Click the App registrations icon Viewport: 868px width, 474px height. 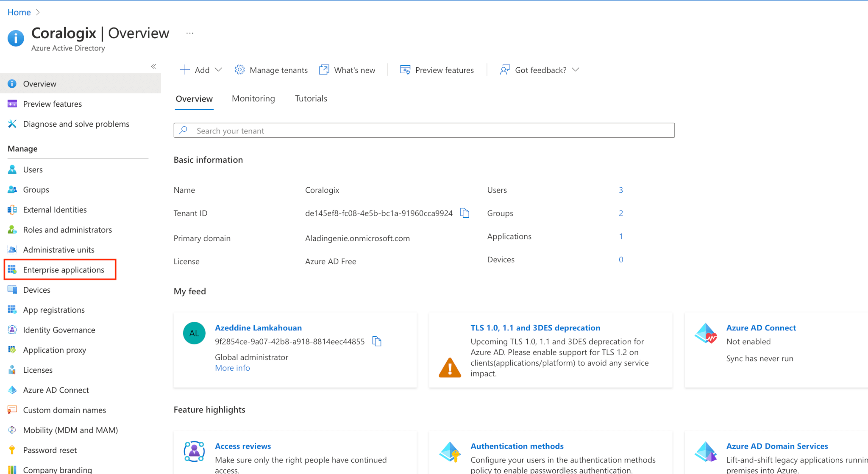(x=12, y=310)
